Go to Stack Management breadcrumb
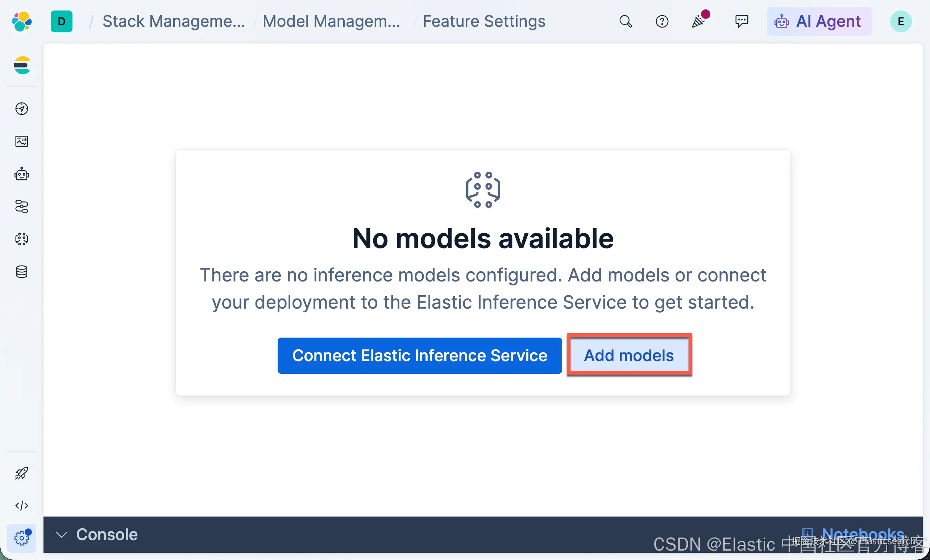Image resolution: width=930 pixels, height=560 pixels. point(174,21)
